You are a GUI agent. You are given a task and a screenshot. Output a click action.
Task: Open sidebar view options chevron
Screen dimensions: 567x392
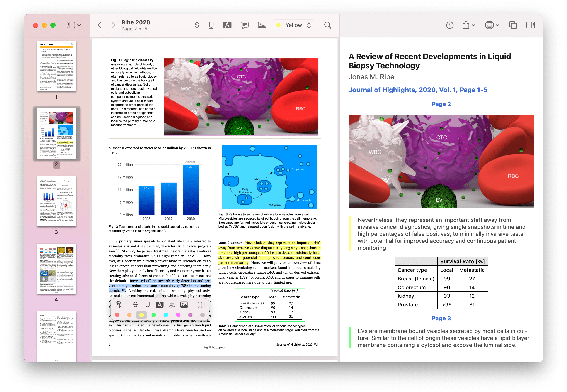pos(79,25)
